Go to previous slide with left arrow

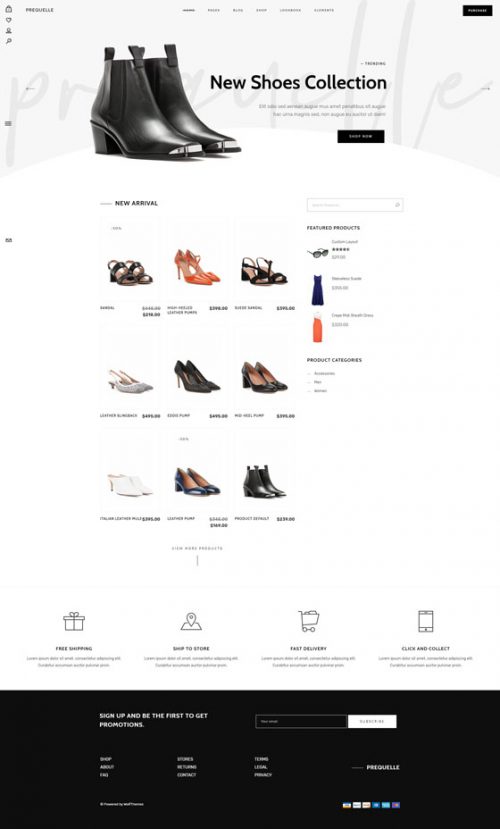click(x=30, y=89)
